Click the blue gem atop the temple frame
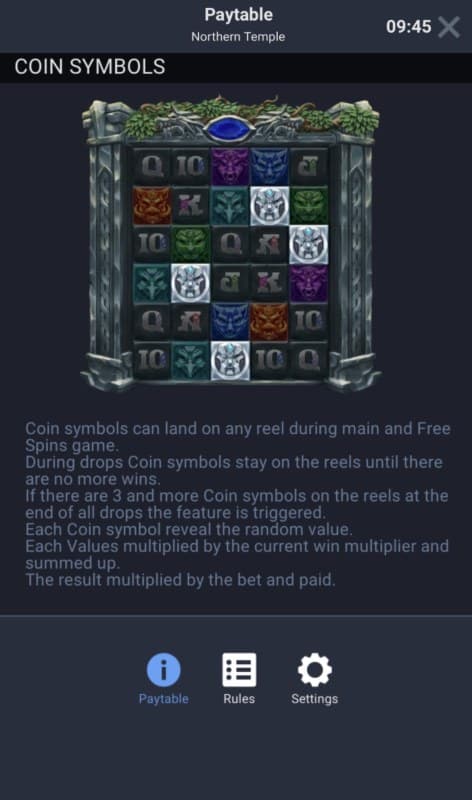The image size is (472, 800). 231,129
